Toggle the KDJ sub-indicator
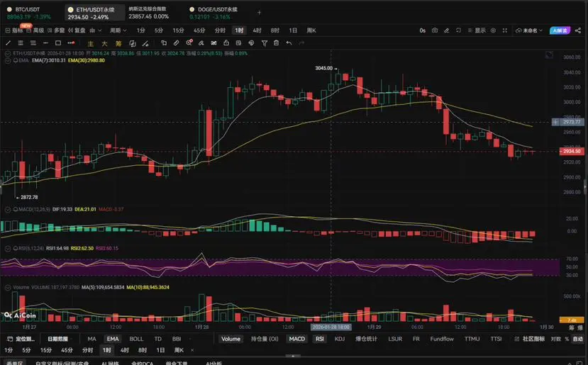 [340, 339]
